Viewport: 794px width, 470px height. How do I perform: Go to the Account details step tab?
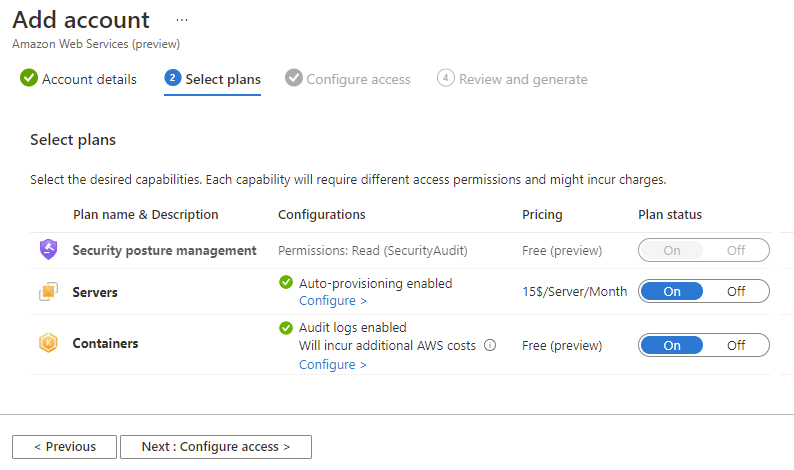point(78,79)
